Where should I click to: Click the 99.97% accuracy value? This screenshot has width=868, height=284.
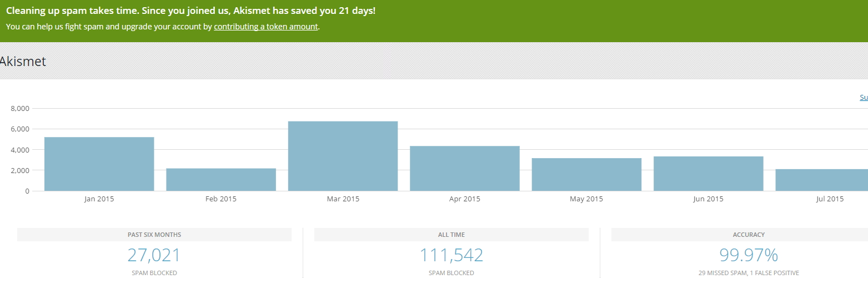point(748,255)
